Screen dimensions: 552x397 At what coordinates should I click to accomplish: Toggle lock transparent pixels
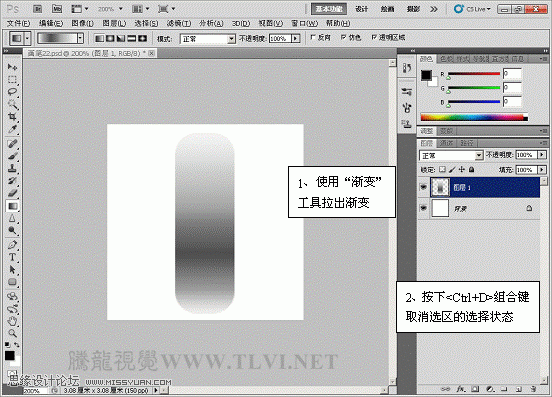(x=442, y=170)
